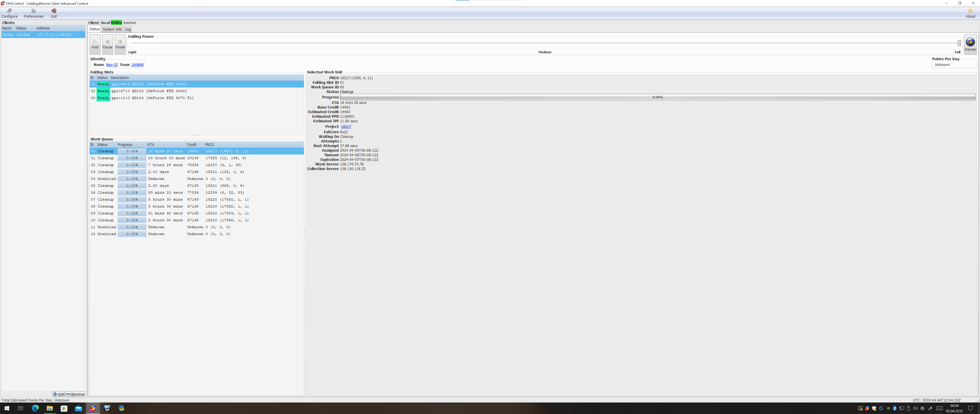Click the Pause folding button
Image resolution: width=980 pixels, height=414 pixels.
tap(108, 44)
